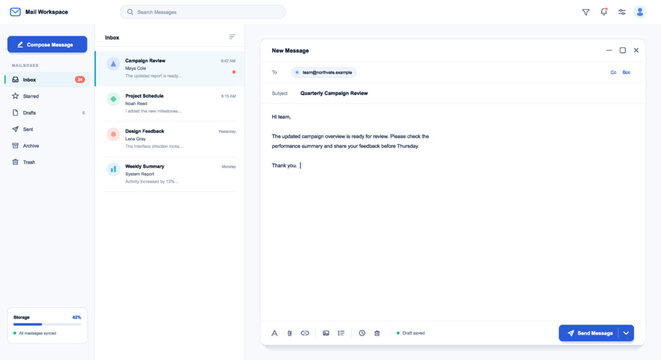Viewport: 661px width, 360px height.
Task: Open the Drafts mailbox
Action: [47, 113]
